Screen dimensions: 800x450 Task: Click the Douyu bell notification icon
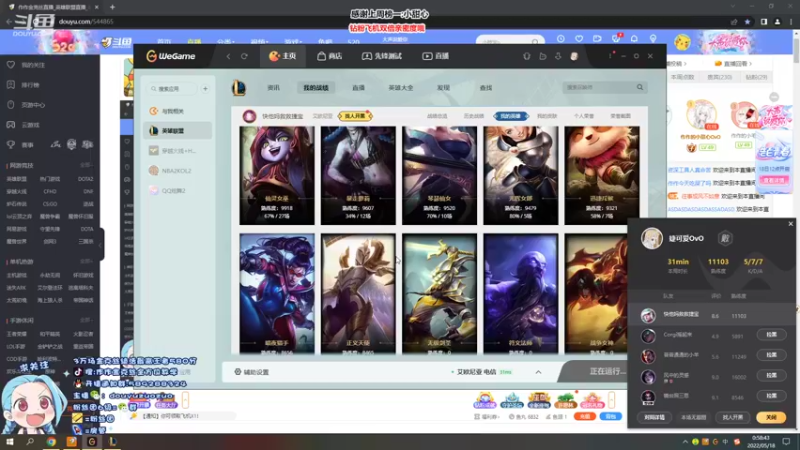[x=634, y=39]
